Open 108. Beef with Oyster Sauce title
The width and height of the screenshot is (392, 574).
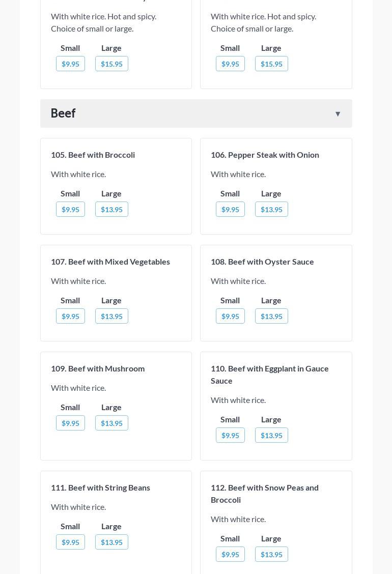click(x=262, y=262)
